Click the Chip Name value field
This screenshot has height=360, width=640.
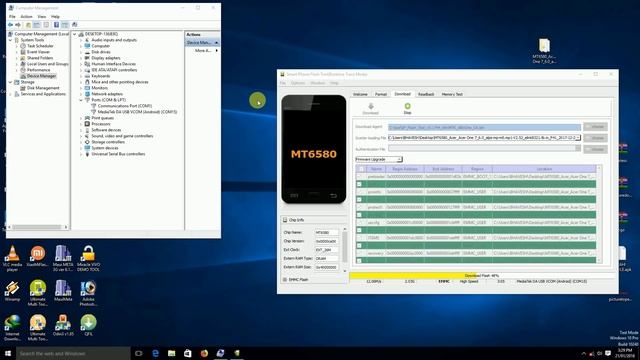tap(327, 233)
